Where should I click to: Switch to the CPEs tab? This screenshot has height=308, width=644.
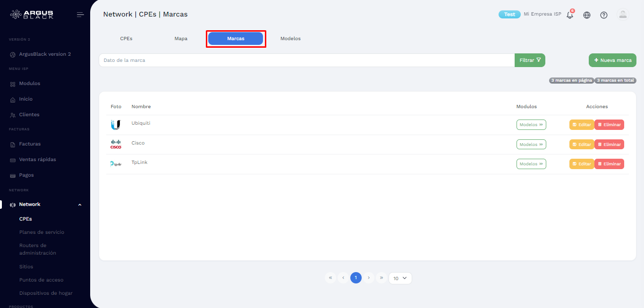[x=126, y=38]
